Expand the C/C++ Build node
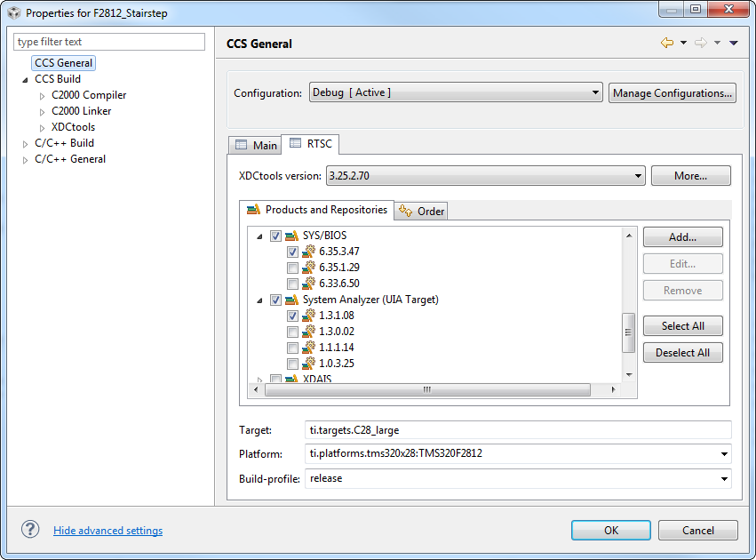Viewport: 756px width, 560px height. (x=25, y=144)
